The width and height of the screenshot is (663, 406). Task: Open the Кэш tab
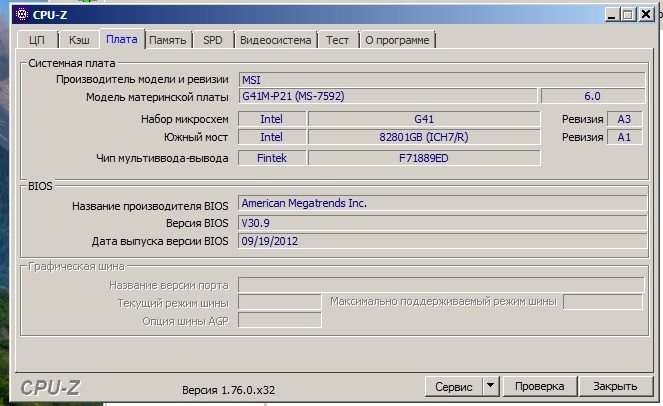pyautogui.click(x=79, y=40)
